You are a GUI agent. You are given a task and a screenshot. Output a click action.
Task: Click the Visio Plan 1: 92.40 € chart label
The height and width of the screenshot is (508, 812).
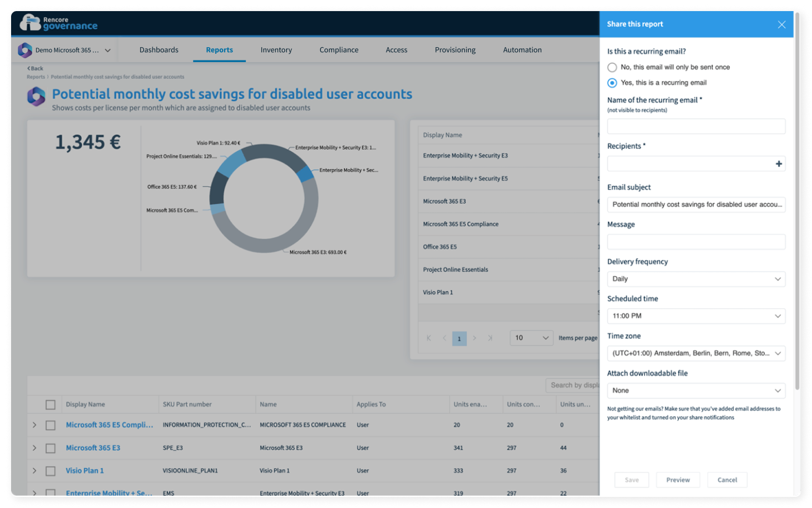click(219, 143)
